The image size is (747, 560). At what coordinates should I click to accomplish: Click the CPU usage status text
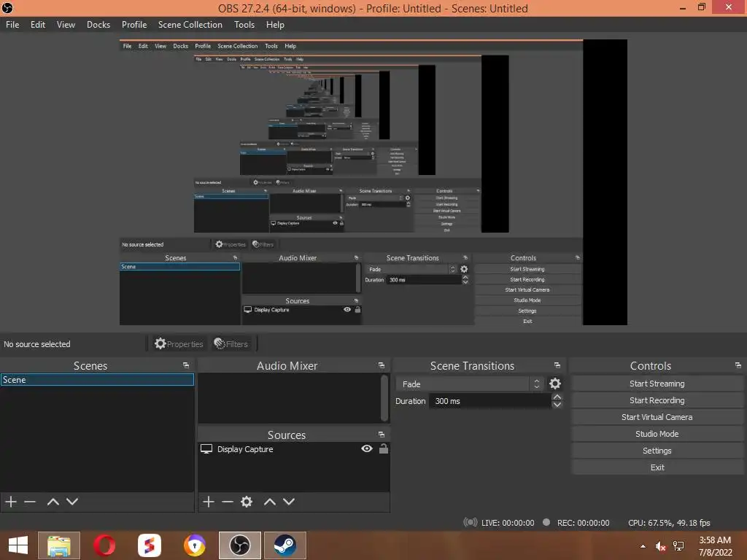(669, 523)
